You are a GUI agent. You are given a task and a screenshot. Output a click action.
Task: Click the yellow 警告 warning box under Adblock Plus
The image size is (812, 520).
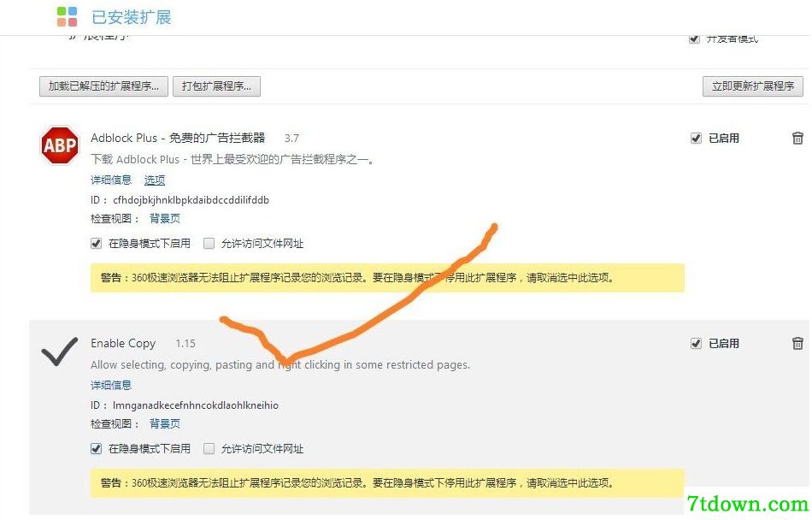[x=387, y=278]
